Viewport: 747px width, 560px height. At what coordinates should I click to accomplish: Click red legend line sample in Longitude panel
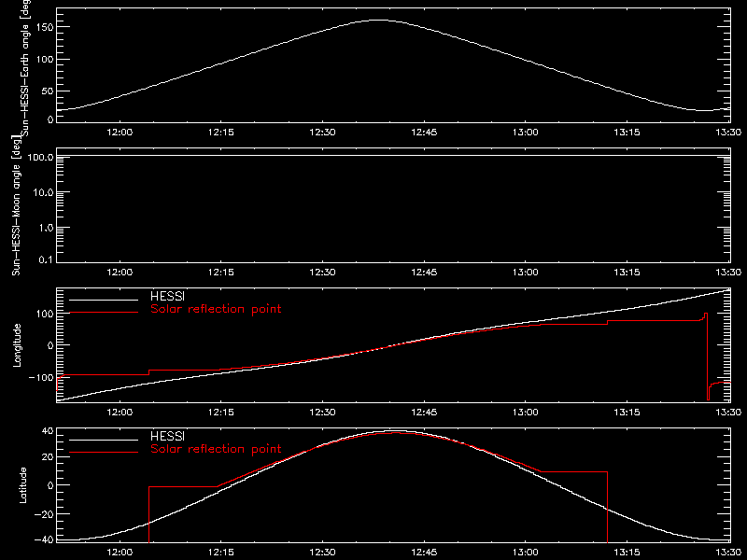[x=104, y=313]
